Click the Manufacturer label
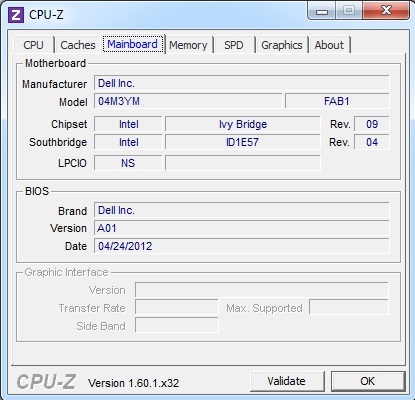415x400 pixels. point(54,84)
